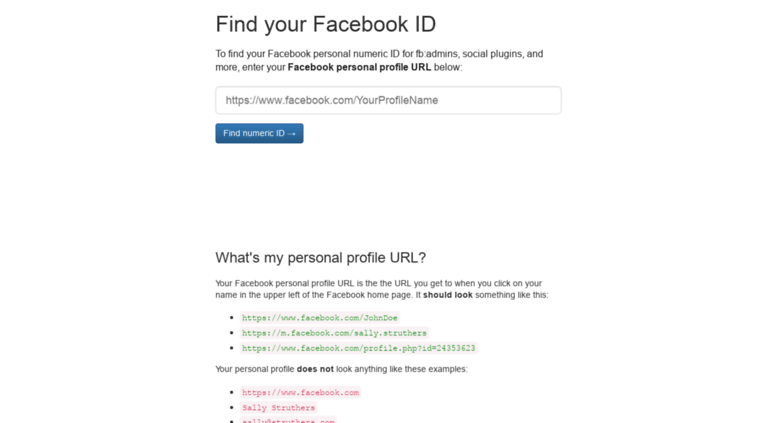Click the Facebook profile URL input field

point(388,100)
